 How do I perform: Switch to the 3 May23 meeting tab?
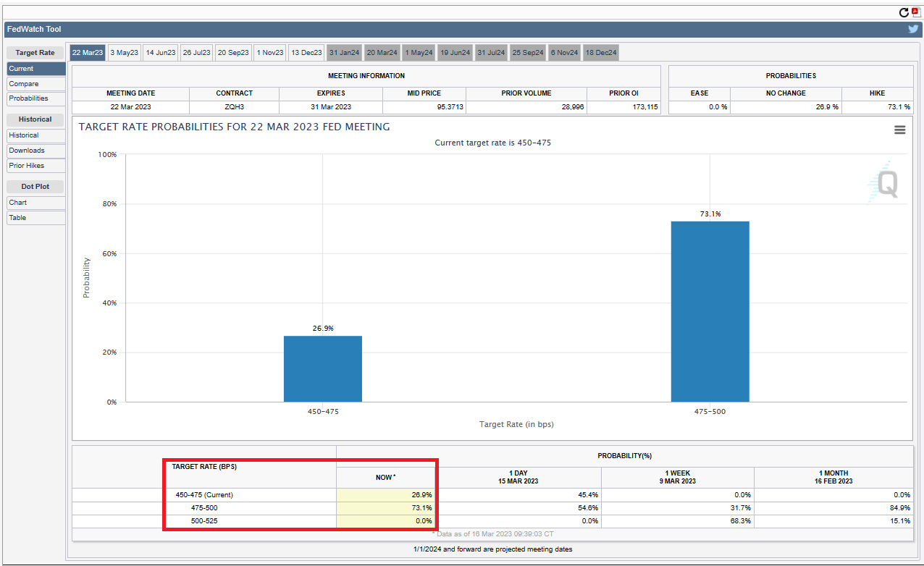point(124,53)
